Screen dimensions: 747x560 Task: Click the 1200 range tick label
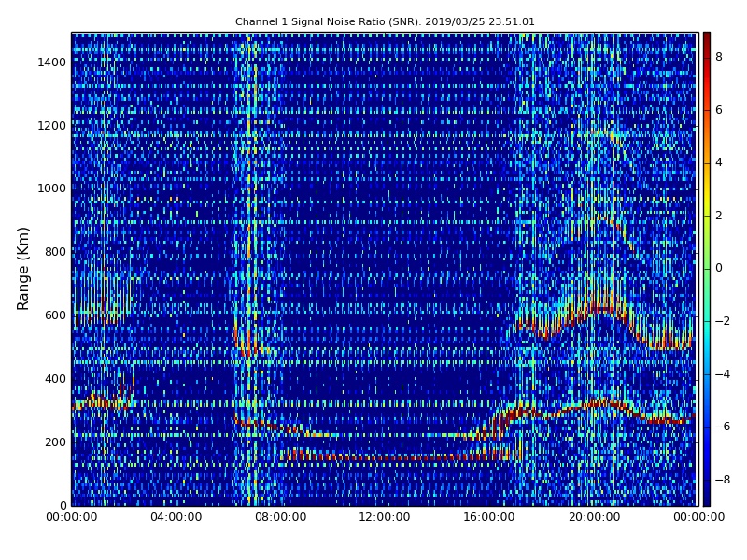(52, 126)
